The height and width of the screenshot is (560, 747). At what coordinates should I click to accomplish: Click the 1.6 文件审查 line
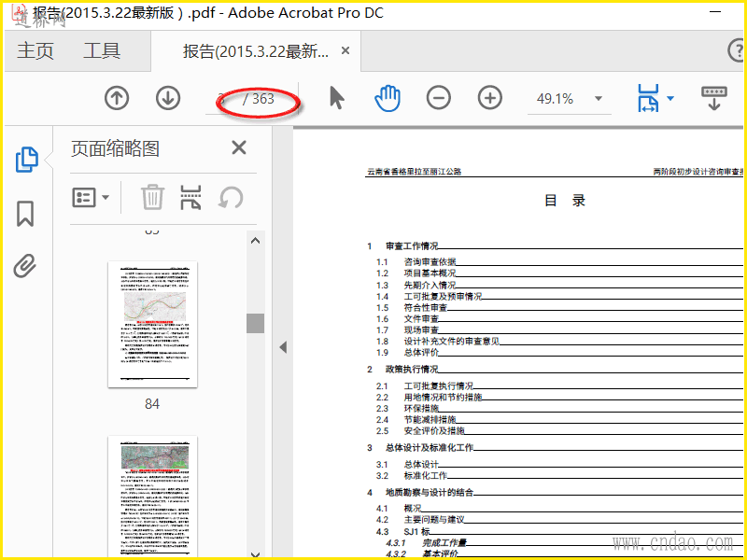[559, 319]
